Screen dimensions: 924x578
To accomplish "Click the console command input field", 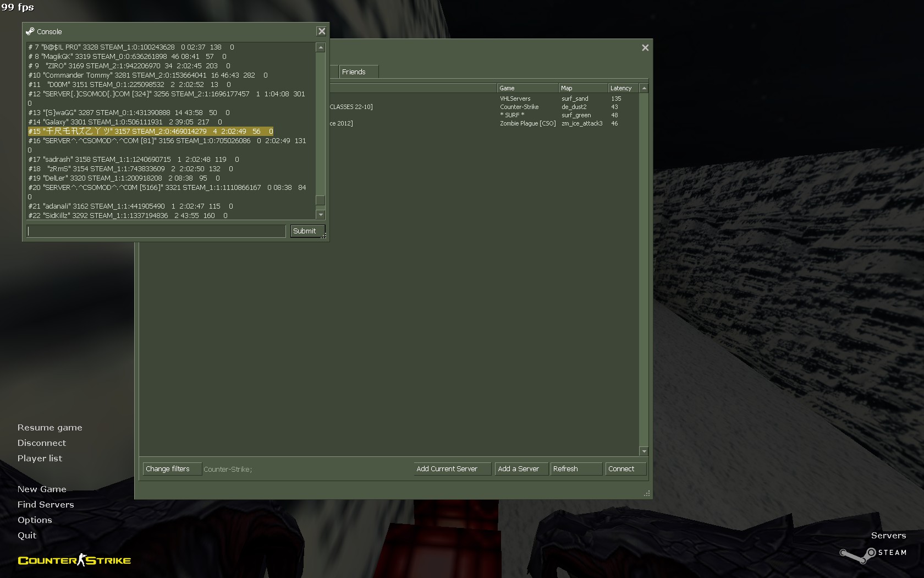I will 156,231.
